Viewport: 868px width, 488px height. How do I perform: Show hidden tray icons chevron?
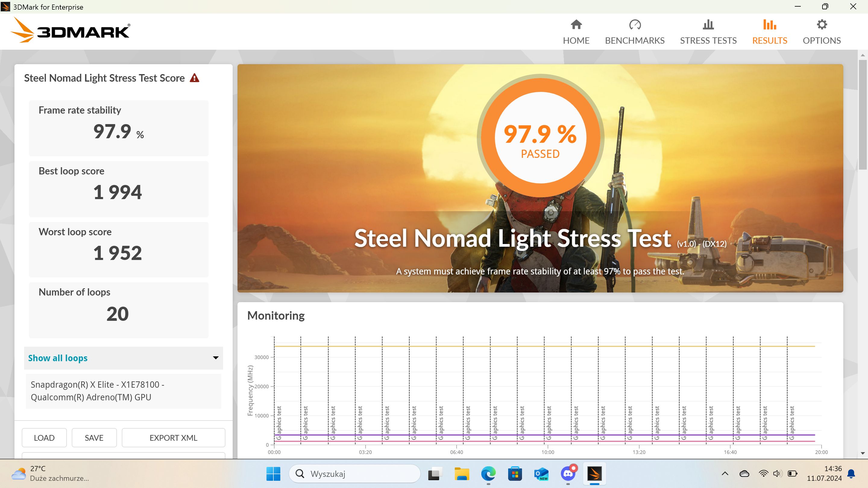click(x=725, y=474)
